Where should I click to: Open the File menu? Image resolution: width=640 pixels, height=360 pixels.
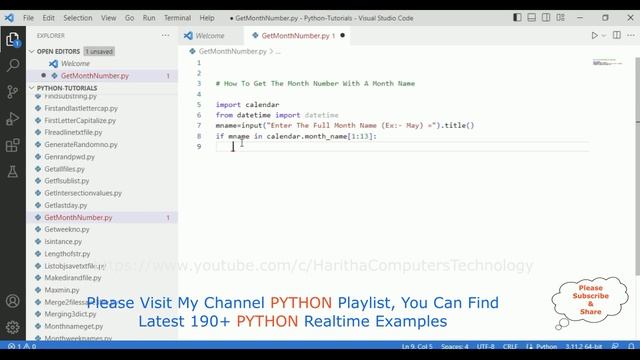[x=29, y=18]
